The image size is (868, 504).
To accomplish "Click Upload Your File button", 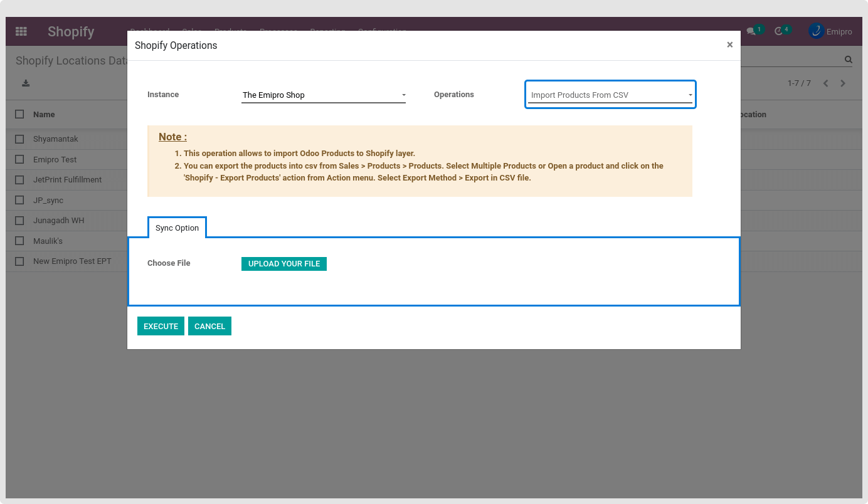I will point(284,264).
